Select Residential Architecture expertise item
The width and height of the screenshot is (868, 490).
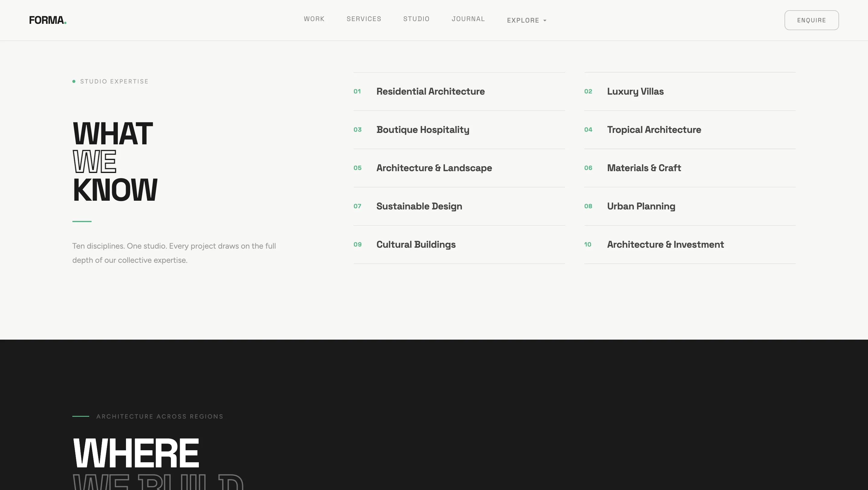pos(431,91)
